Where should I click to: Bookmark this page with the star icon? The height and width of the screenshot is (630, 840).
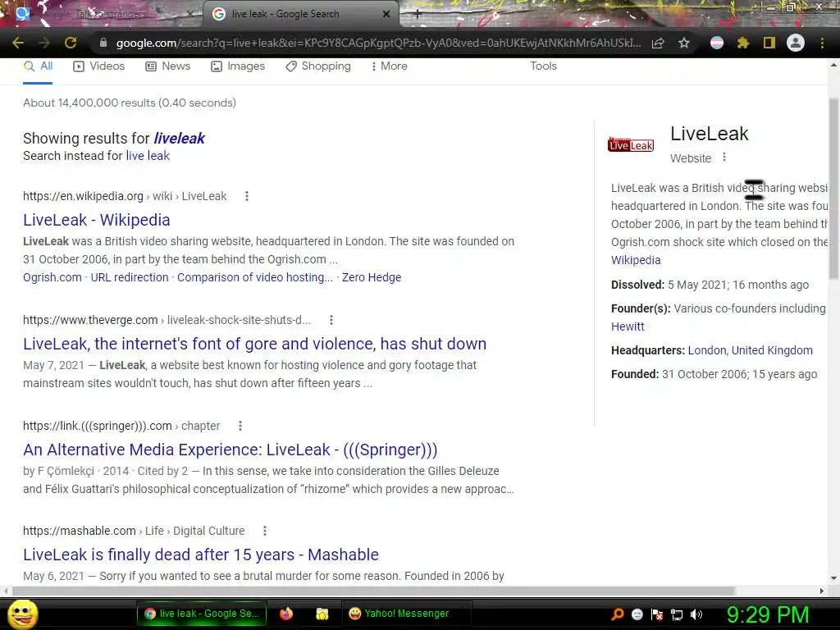(x=684, y=43)
